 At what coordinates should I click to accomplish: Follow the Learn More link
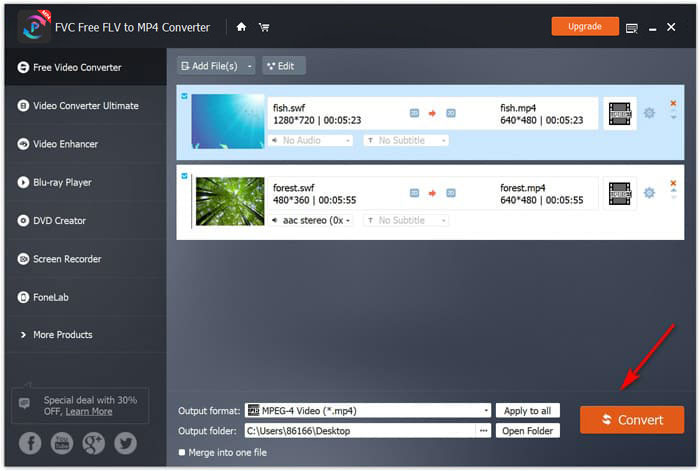click(x=89, y=412)
